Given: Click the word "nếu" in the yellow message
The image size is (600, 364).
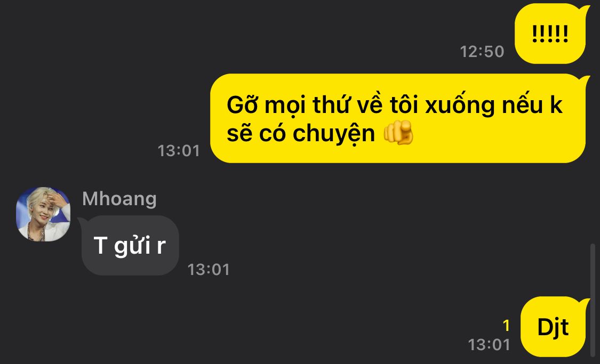Looking at the screenshot, I should click(x=522, y=104).
